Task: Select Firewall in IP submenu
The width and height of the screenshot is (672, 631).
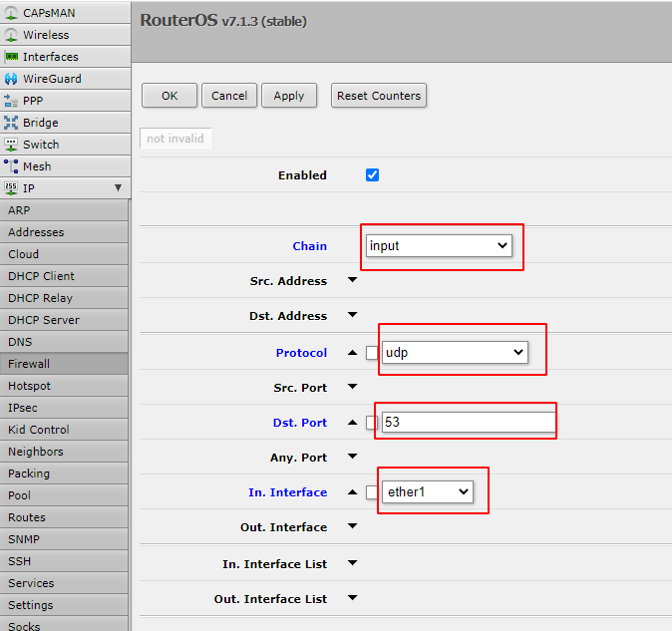Action: click(x=64, y=364)
